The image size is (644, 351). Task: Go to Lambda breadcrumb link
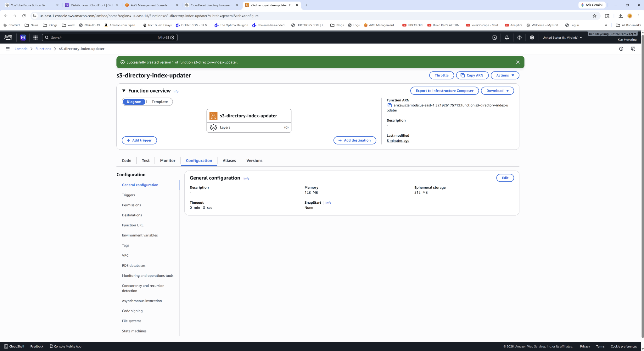click(21, 49)
